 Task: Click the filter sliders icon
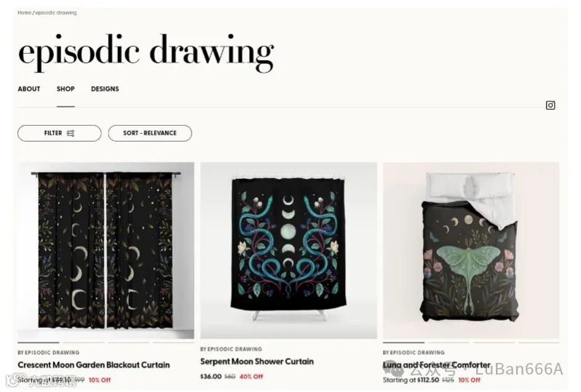click(71, 133)
